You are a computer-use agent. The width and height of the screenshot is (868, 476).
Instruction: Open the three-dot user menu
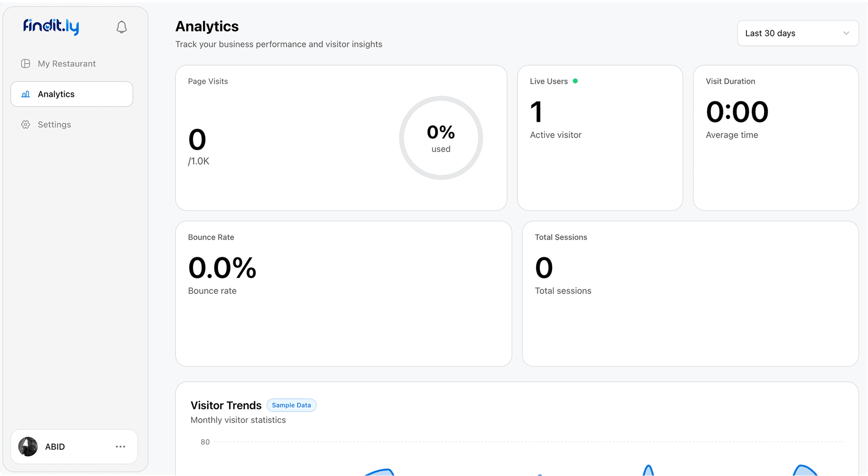(120, 447)
